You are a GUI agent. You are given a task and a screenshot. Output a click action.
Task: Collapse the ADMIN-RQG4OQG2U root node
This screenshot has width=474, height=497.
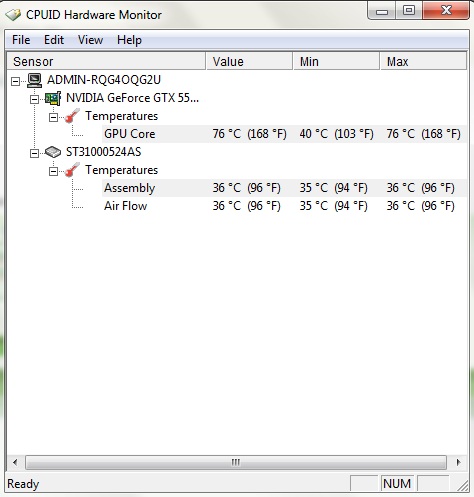15,81
